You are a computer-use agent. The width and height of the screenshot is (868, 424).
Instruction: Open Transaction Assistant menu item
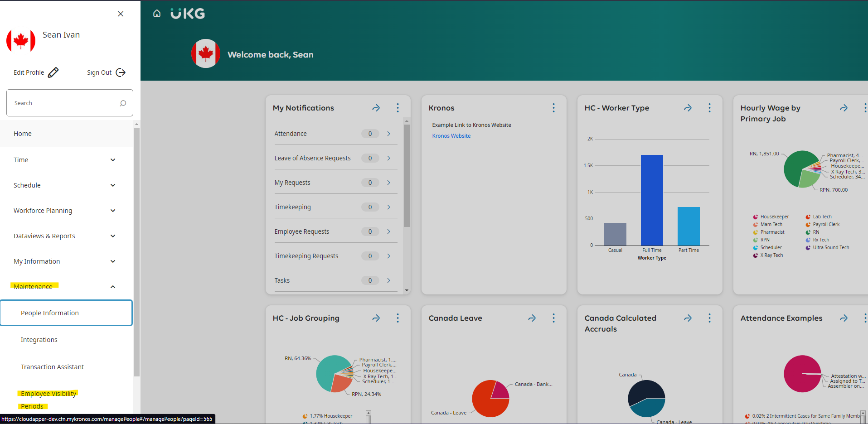[x=52, y=367]
